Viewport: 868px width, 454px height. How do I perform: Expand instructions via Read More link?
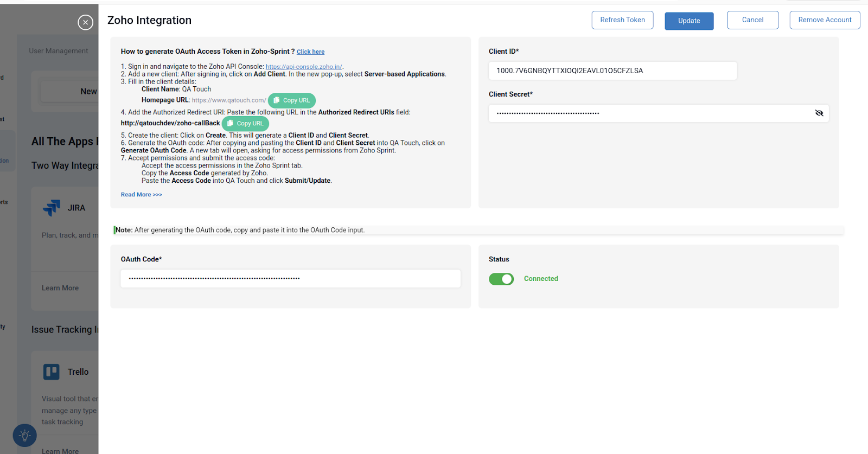(x=141, y=195)
